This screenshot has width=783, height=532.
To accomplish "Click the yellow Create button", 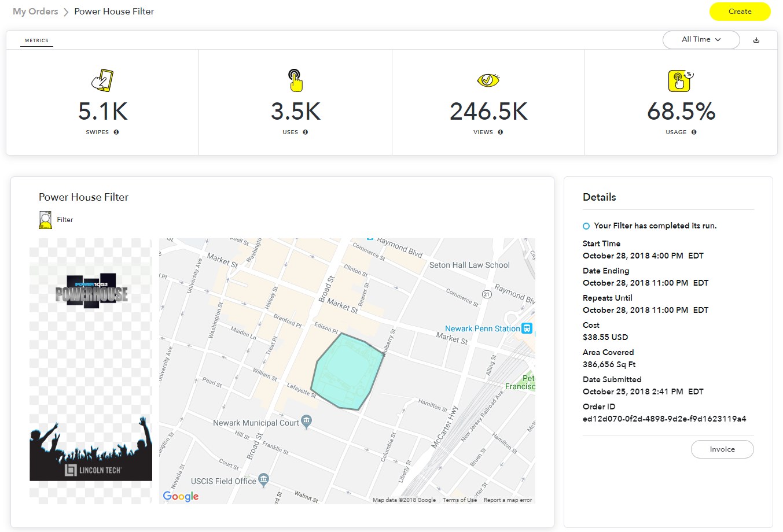I will [x=740, y=12].
